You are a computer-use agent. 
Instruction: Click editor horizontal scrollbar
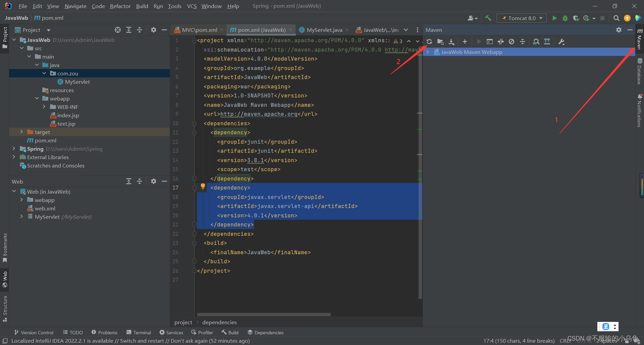[x=264, y=315]
